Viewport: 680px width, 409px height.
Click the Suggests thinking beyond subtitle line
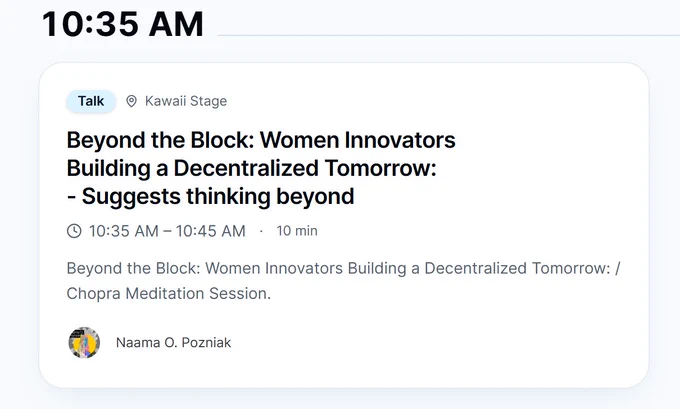(211, 196)
